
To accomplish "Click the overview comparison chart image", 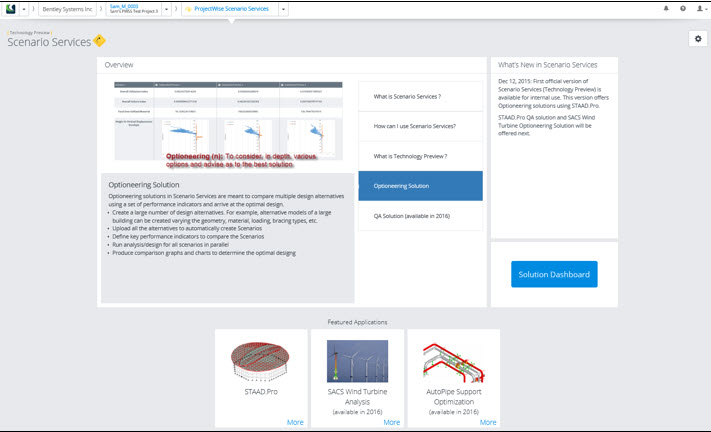I will click(x=228, y=121).
